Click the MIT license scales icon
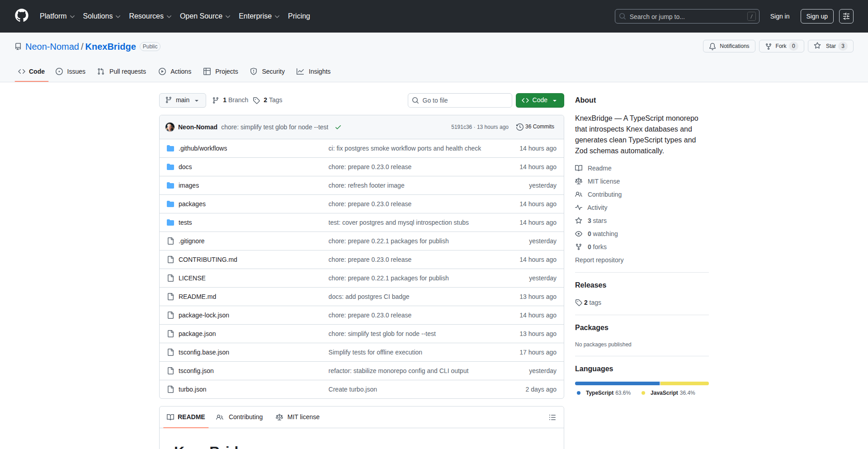868x449 pixels. (579, 181)
